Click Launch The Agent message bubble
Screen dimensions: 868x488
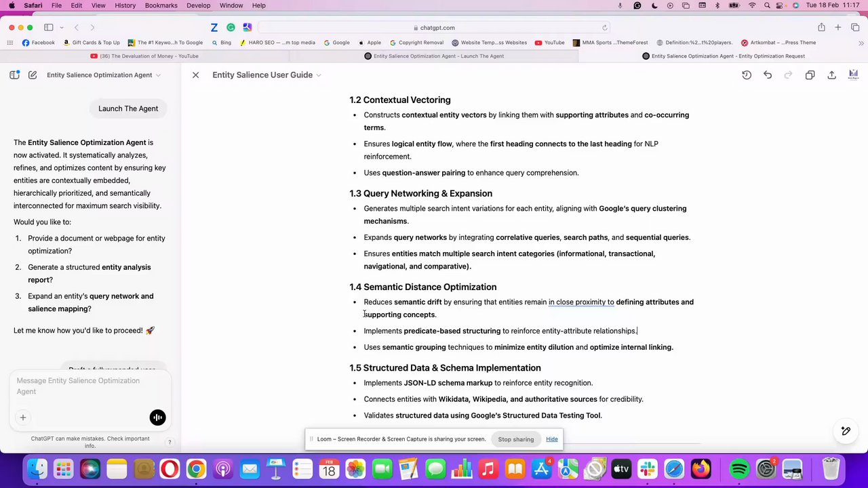[128, 108]
